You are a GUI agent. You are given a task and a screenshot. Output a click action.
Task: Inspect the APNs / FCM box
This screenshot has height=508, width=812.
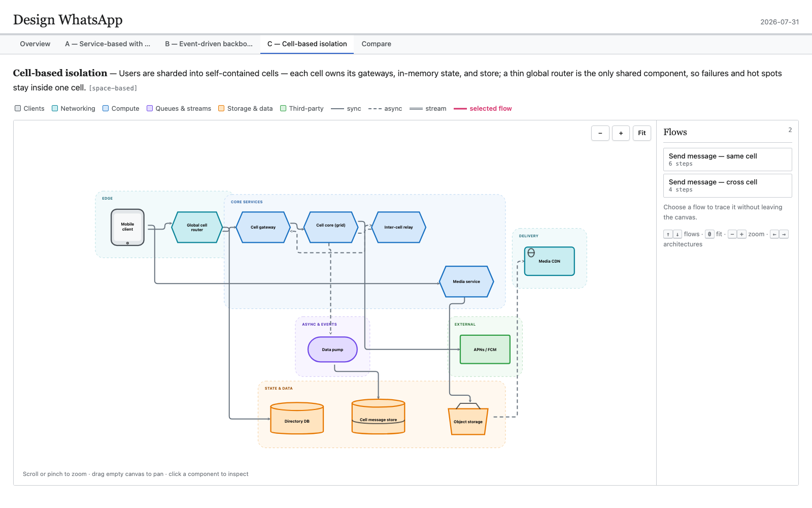(x=485, y=350)
